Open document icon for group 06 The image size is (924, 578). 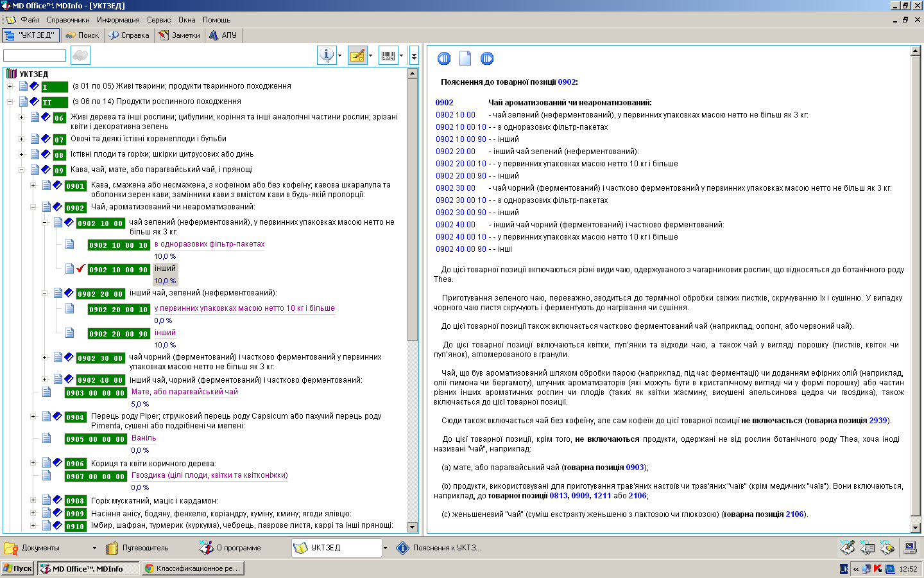coord(35,117)
